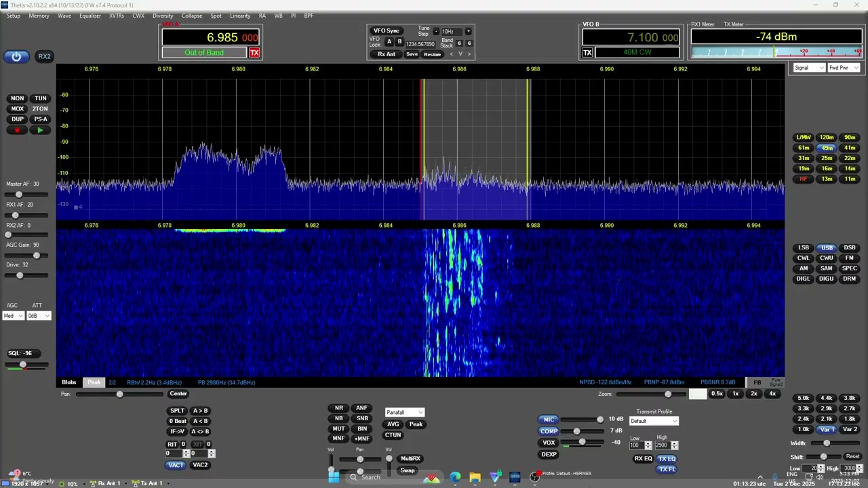This screenshot has height=488, width=868.
Task: Click the red VFO A TX indicator
Action: click(254, 53)
